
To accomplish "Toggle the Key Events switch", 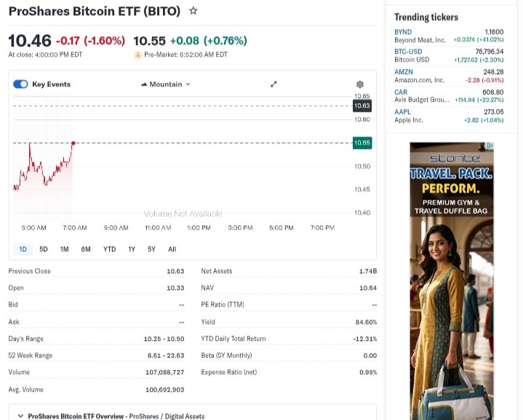I will [20, 84].
